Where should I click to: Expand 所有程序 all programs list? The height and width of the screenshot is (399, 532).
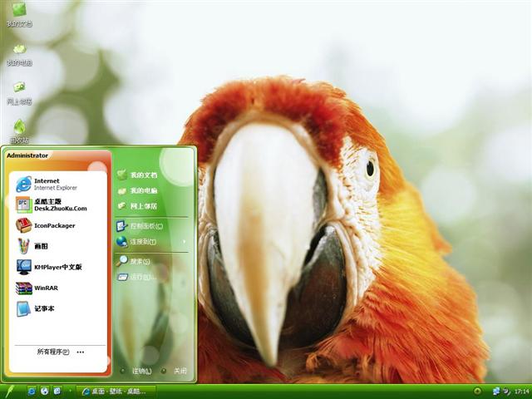(60, 352)
